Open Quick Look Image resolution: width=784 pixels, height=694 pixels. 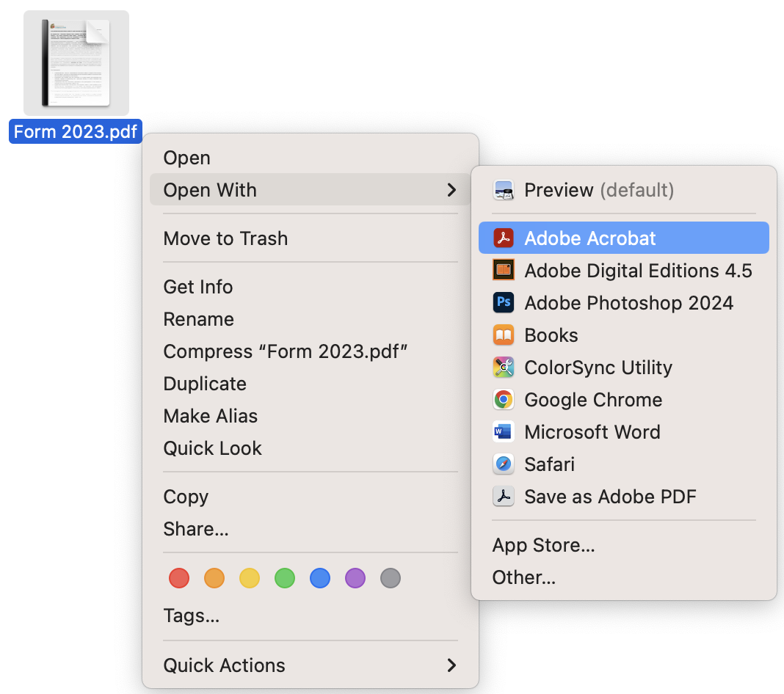(x=310, y=448)
